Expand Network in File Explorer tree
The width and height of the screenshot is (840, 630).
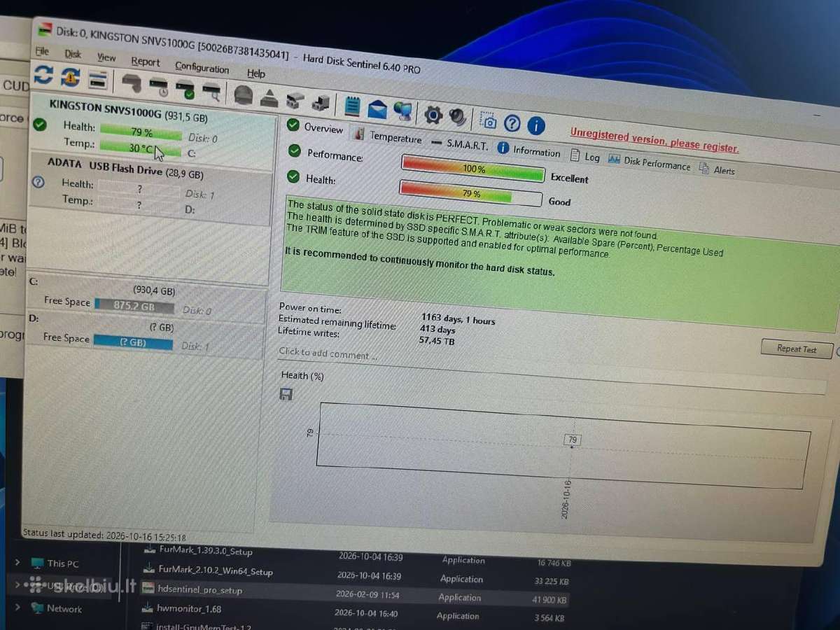pyautogui.click(x=18, y=608)
